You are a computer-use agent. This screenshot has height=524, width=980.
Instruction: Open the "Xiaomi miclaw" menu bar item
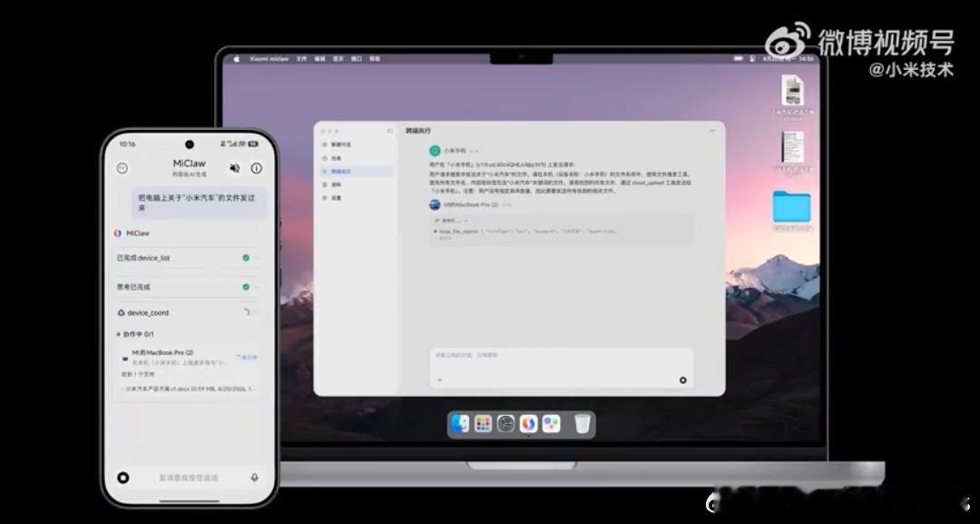pos(269,59)
